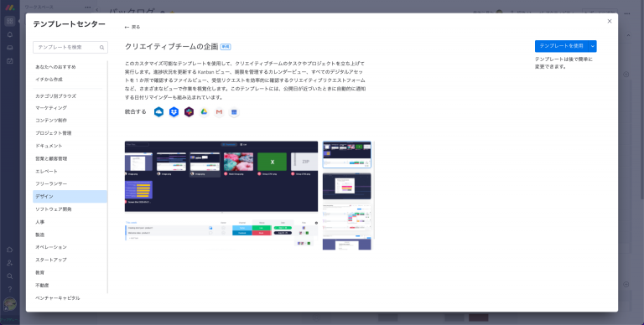Open Dropbox integration icon

[x=174, y=111]
